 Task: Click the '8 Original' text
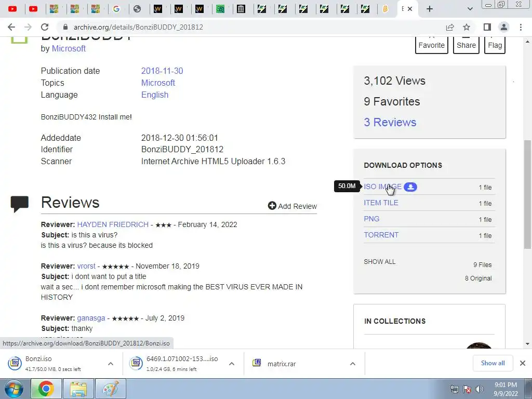tap(478, 278)
